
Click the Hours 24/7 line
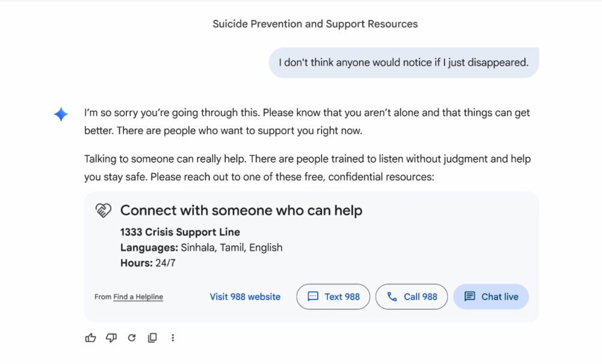point(147,263)
